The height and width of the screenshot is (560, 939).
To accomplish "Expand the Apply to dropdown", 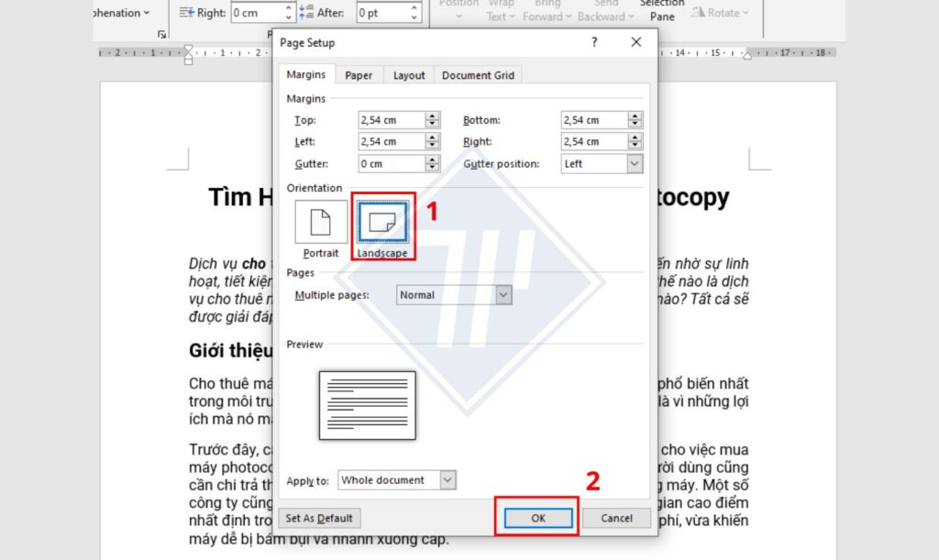I will (x=447, y=480).
